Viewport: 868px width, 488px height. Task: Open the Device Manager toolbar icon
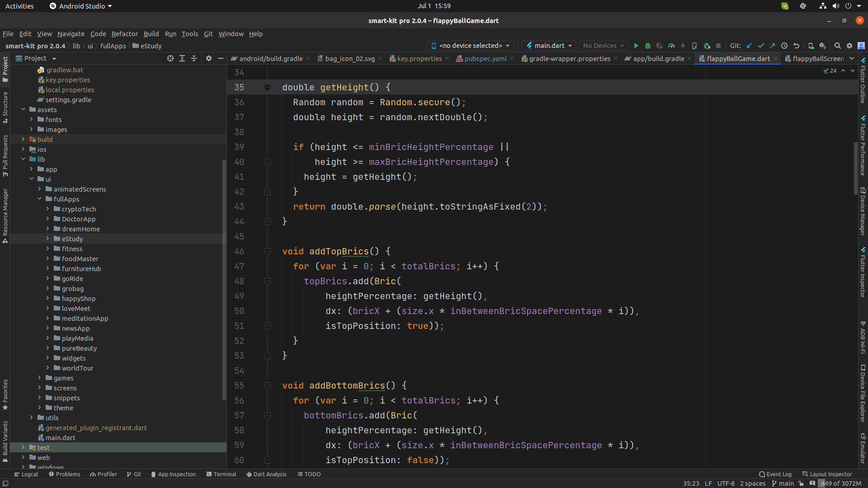coord(811,46)
